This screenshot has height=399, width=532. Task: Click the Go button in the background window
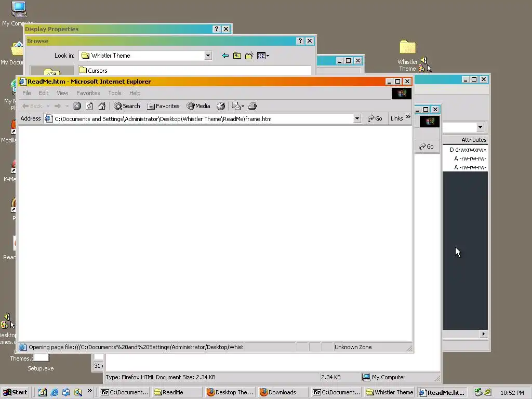(427, 147)
